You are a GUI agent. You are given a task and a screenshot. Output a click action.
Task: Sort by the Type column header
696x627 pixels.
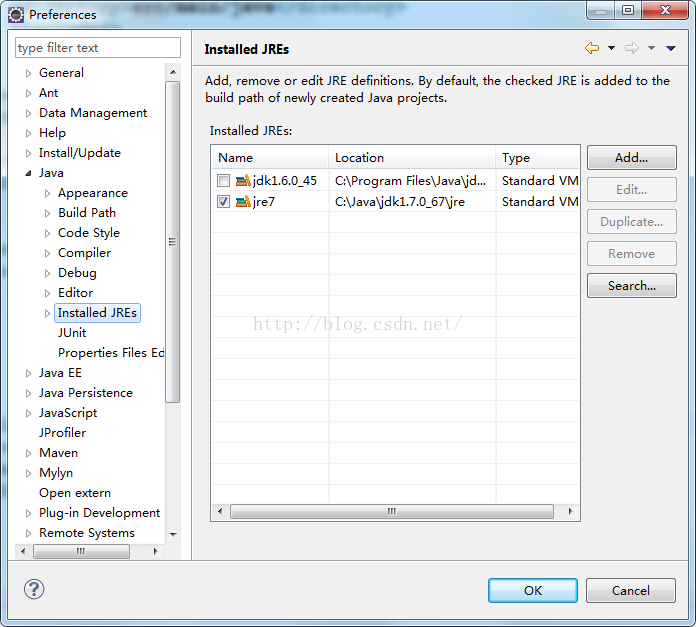538,158
